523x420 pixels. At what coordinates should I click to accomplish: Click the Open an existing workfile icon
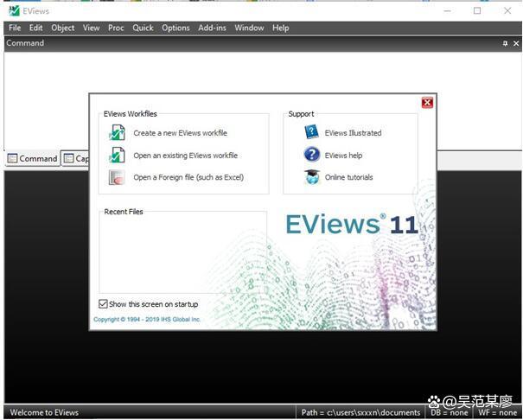coord(117,156)
